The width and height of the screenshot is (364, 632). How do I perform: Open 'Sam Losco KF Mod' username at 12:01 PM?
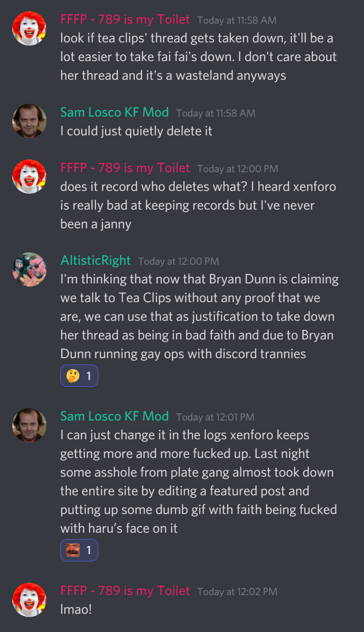[x=114, y=416]
